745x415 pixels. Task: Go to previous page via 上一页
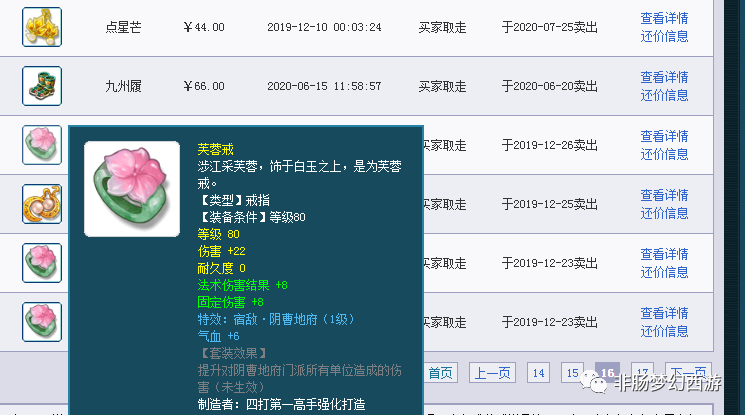click(x=492, y=373)
